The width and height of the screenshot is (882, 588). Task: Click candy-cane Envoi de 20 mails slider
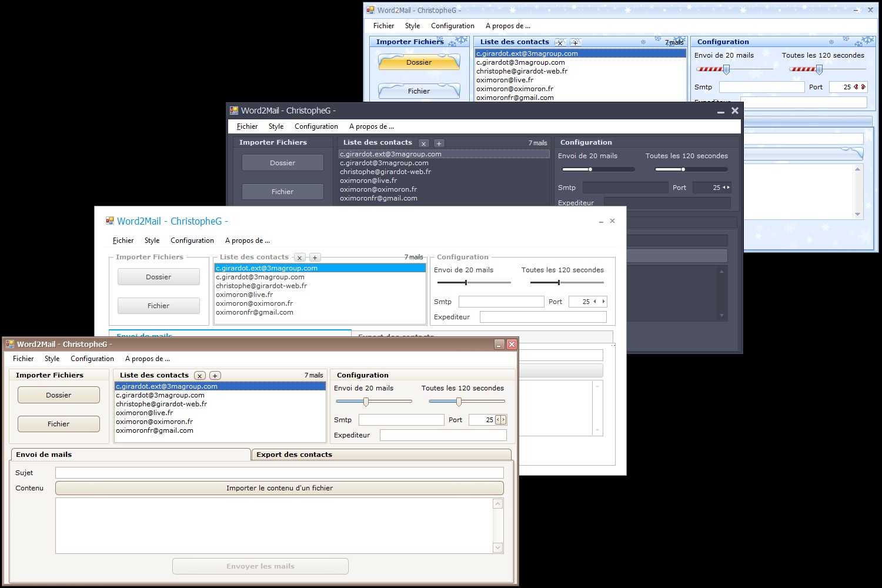coord(734,69)
